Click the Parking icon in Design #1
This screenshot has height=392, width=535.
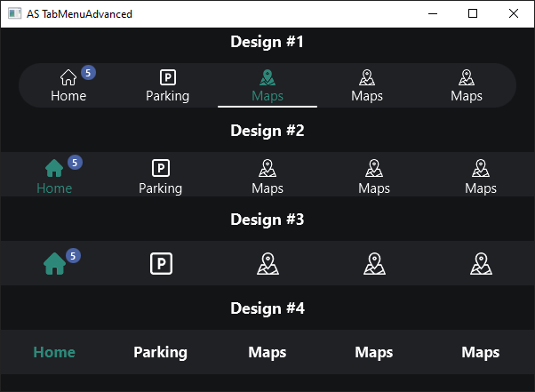pos(167,78)
